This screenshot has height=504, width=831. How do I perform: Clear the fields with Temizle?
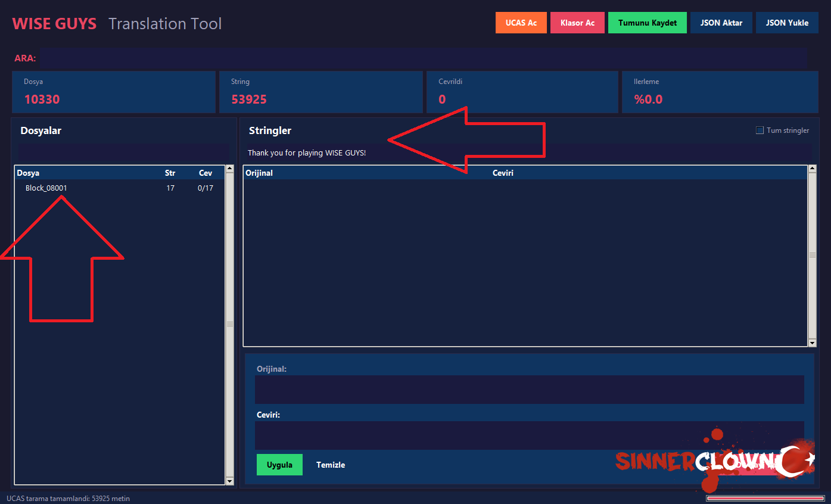(x=330, y=465)
